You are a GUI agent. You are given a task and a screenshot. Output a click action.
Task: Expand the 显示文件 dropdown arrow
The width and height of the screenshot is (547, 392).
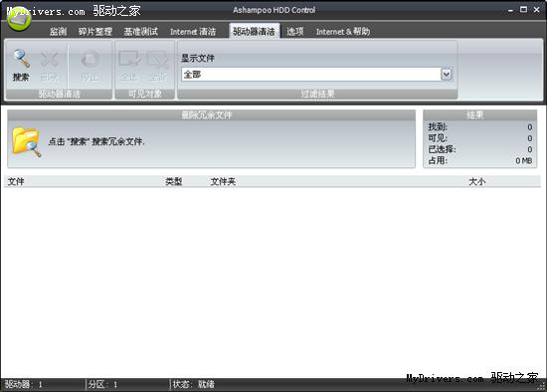click(447, 75)
